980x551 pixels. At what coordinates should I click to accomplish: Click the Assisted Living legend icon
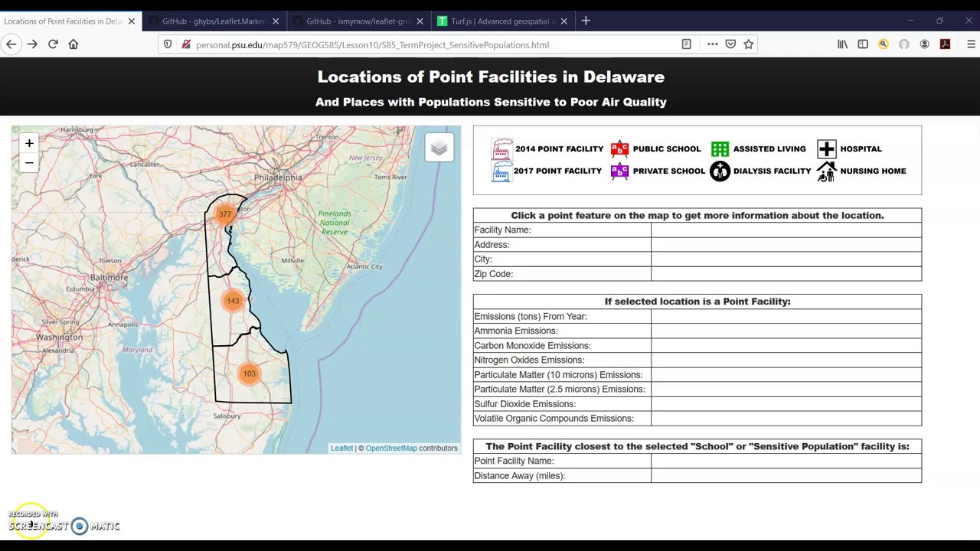pos(720,148)
